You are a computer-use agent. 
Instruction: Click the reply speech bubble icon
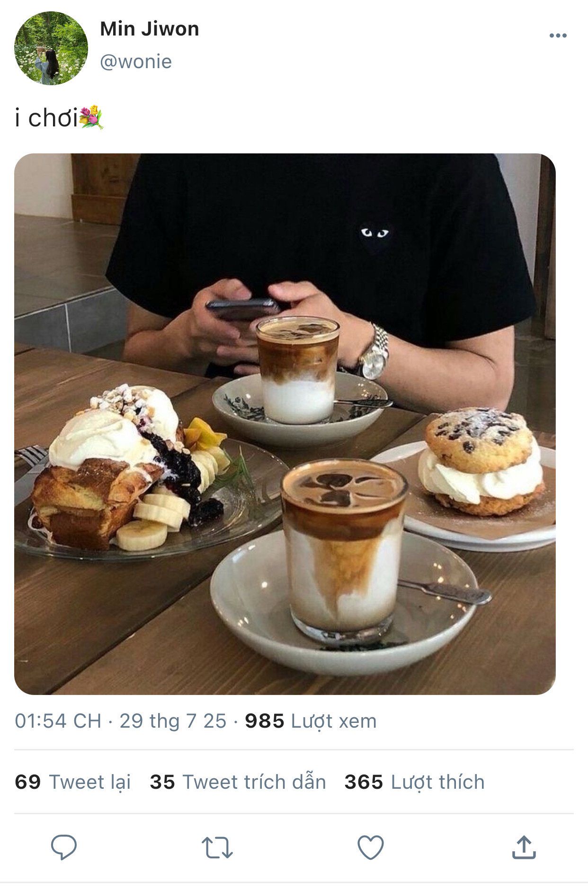pyautogui.click(x=64, y=847)
